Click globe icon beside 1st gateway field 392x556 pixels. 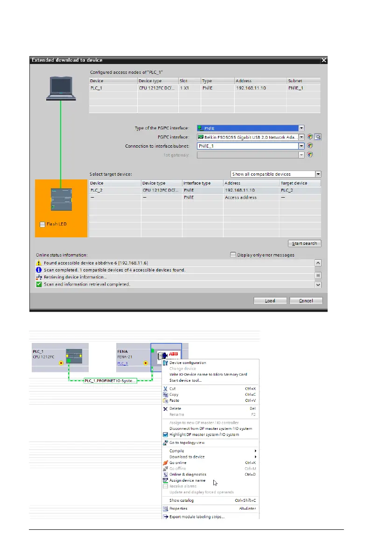click(310, 155)
